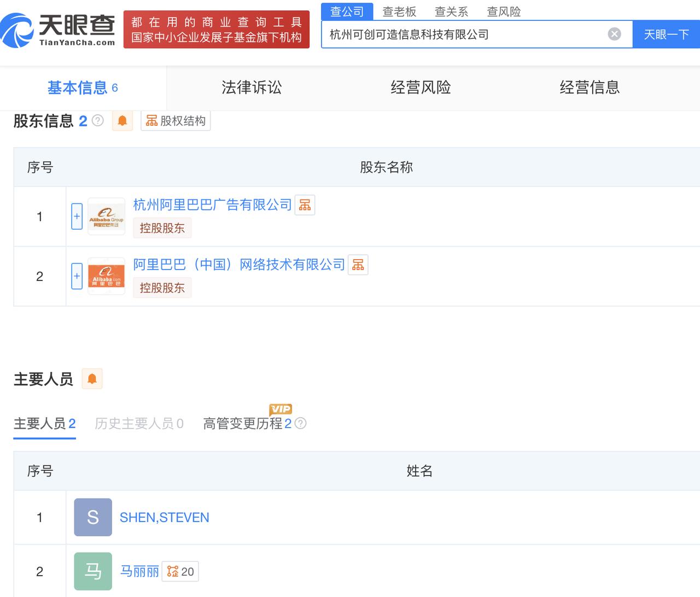Open the 法律诉讼 tab

pos(252,87)
